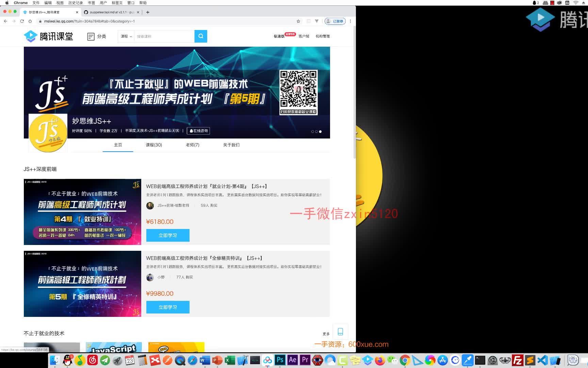This screenshot has height=368, width=588.
Task: Open Photoshop from the dock
Action: 280,360
